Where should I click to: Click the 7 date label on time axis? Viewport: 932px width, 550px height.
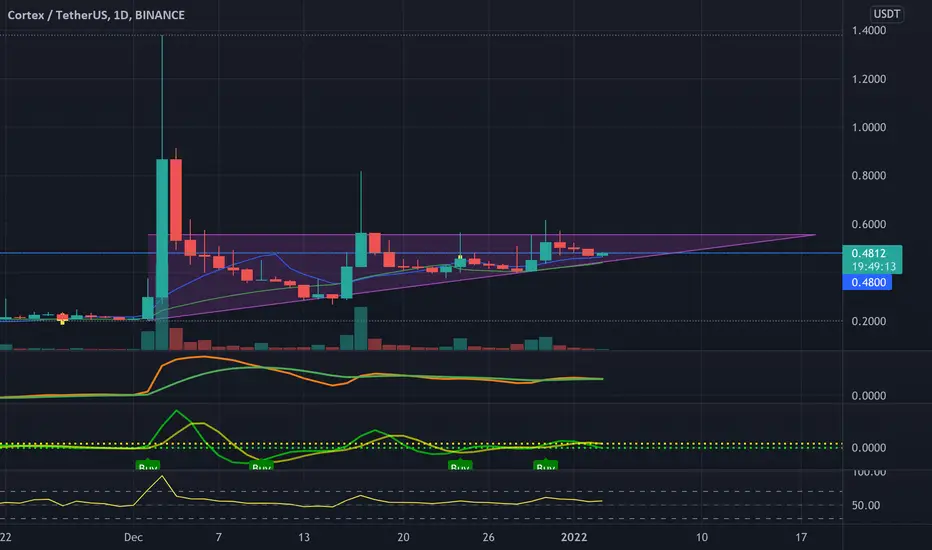point(219,538)
